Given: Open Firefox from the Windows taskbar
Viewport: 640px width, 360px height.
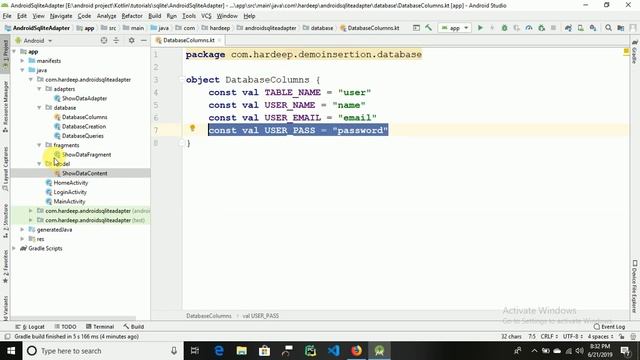Looking at the screenshot, I should pyautogui.click(x=356, y=351).
